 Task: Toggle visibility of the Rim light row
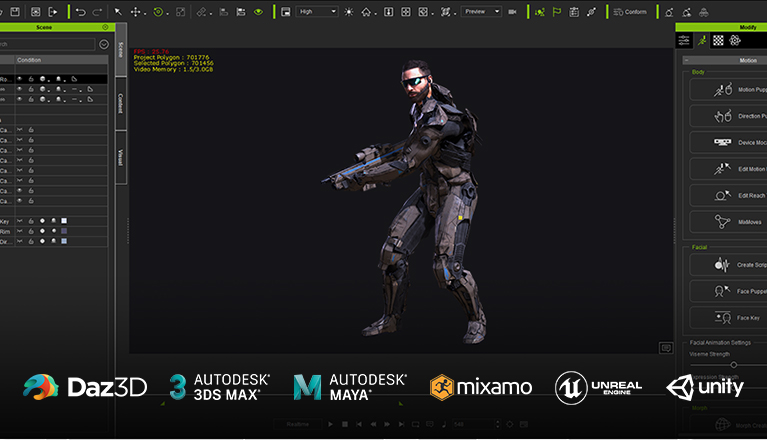[x=20, y=231]
